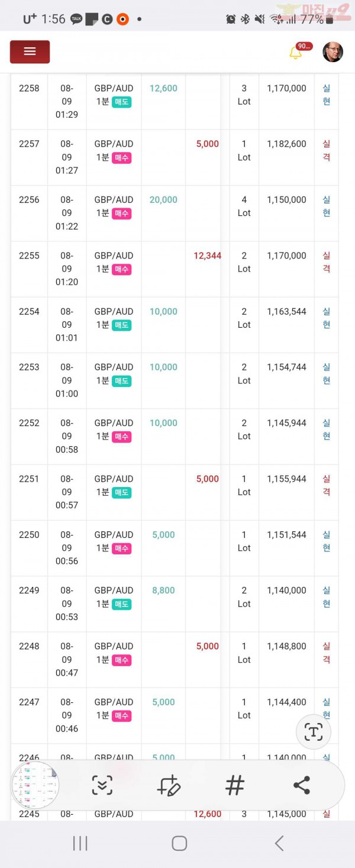The width and height of the screenshot is (355, 868).
Task: Tap the user profile avatar
Action: [333, 52]
